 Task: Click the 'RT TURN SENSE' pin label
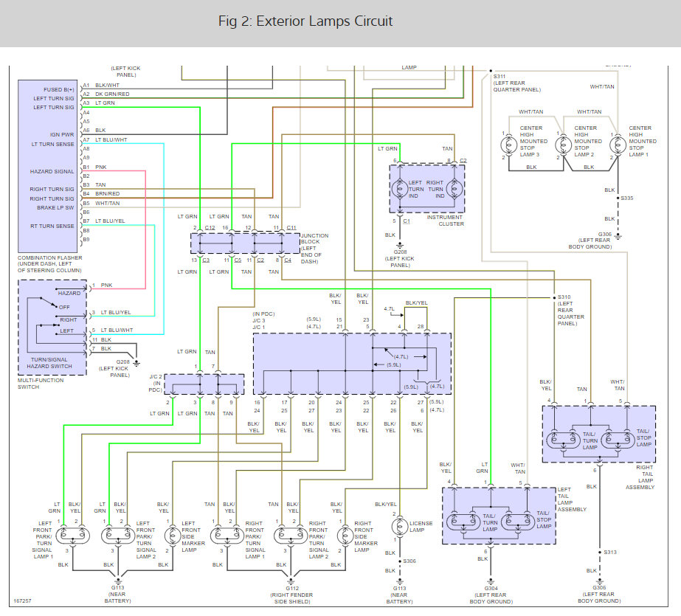[52, 226]
